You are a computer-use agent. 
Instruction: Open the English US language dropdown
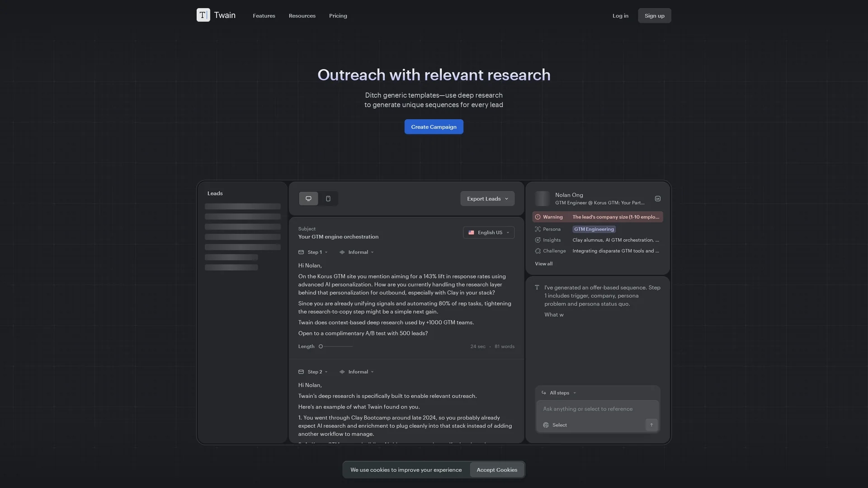pyautogui.click(x=489, y=233)
